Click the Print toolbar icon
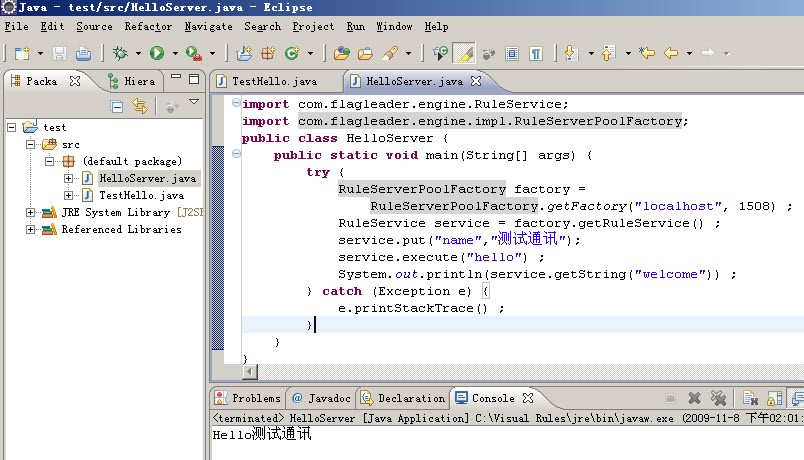 point(83,53)
